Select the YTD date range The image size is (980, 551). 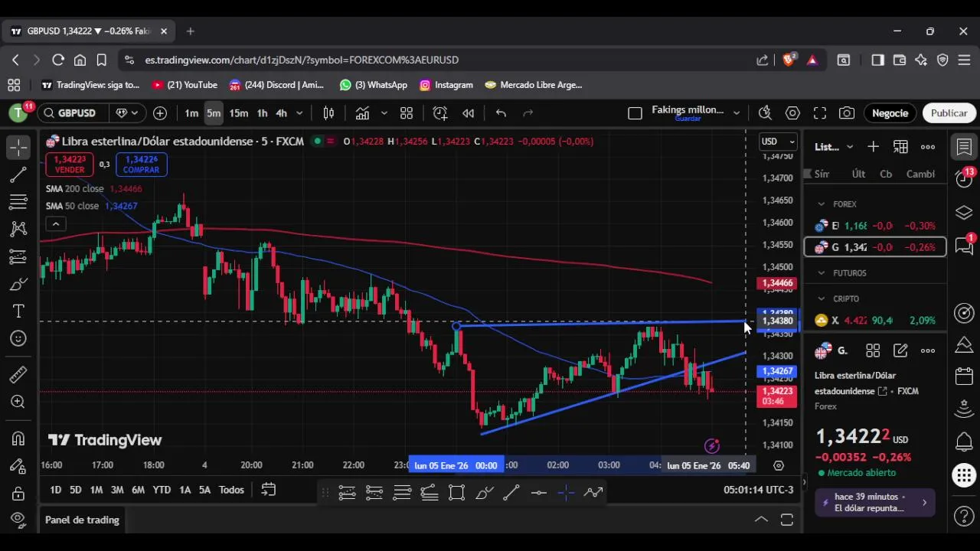pos(162,490)
